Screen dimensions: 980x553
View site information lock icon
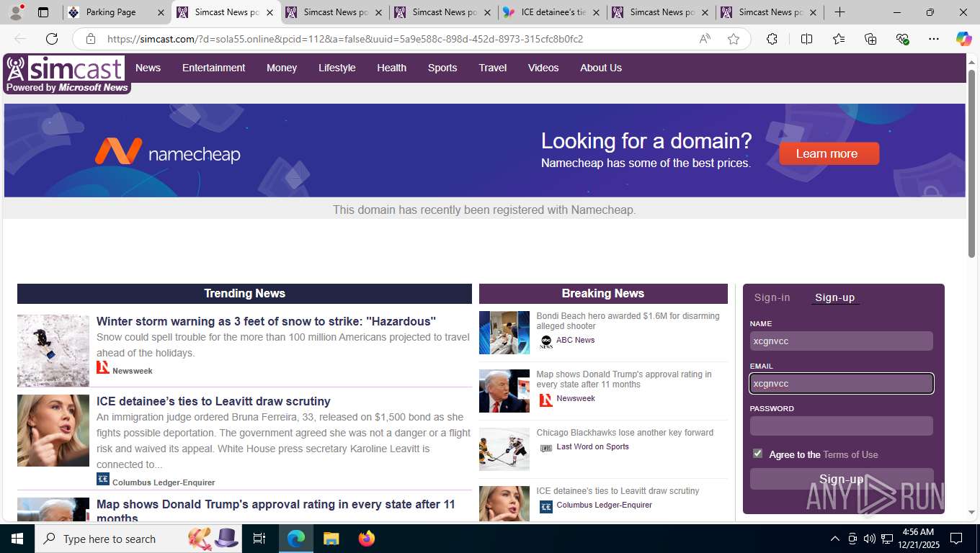(x=90, y=39)
